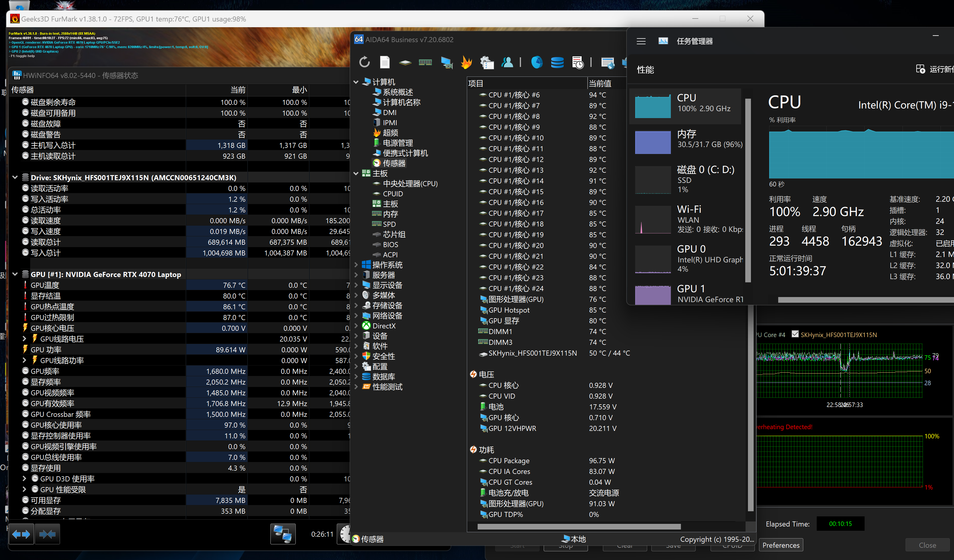
Task: Select 电源管理 item in AIDA64 tree
Action: 398,143
